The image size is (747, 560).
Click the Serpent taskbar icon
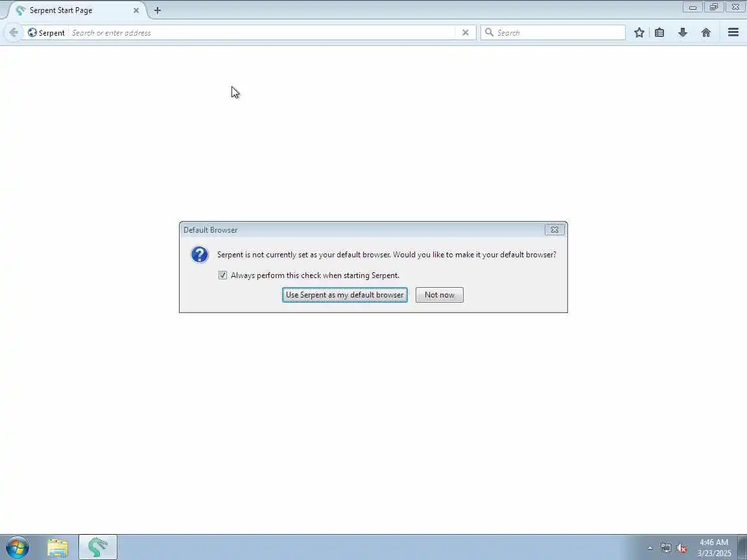(x=98, y=547)
